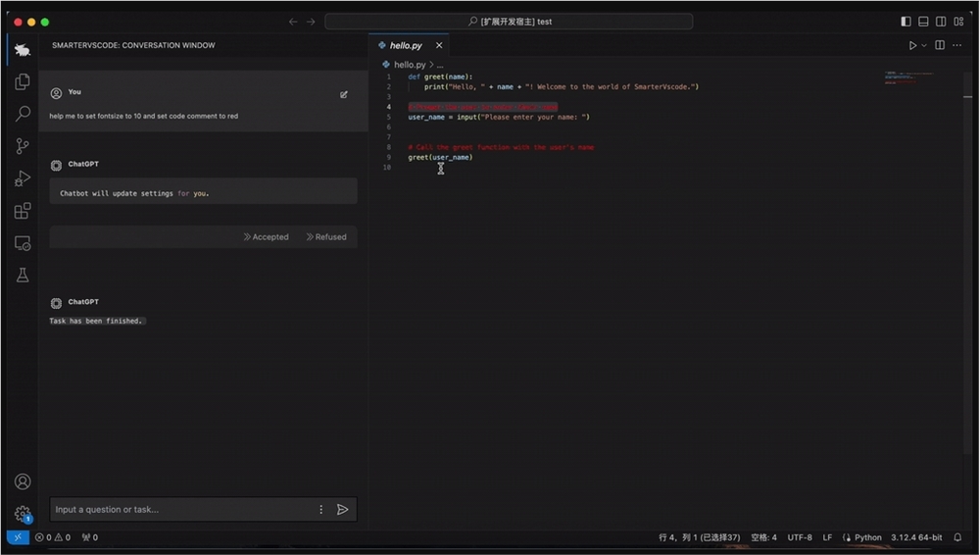Image resolution: width=980 pixels, height=555 pixels.
Task: Click the Accepted button
Action: (266, 237)
